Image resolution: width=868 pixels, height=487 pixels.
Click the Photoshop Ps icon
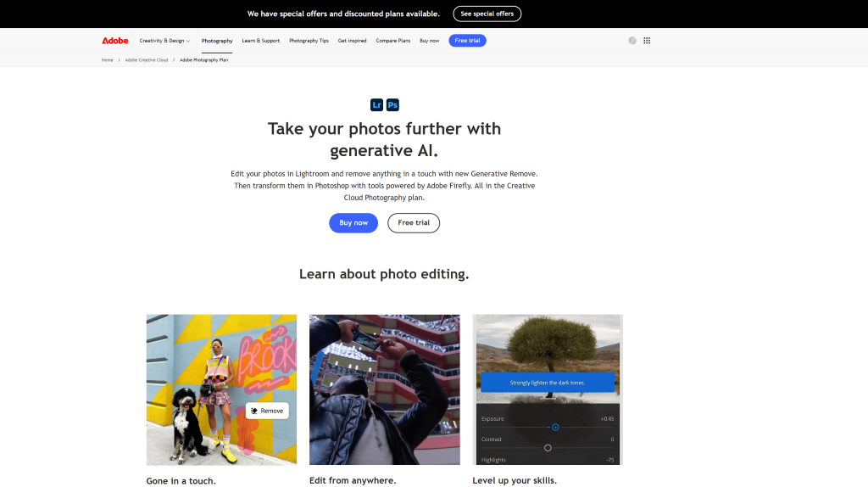pos(392,104)
